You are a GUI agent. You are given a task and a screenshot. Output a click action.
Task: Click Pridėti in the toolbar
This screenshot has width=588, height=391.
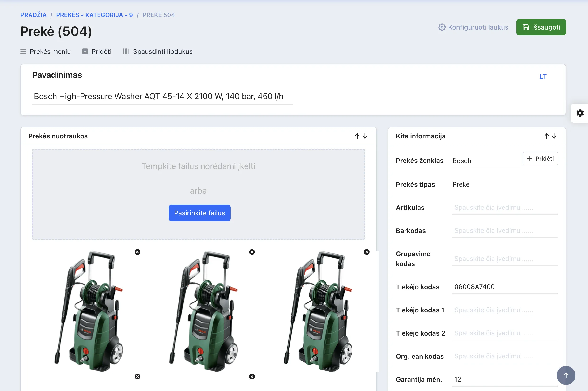point(97,52)
